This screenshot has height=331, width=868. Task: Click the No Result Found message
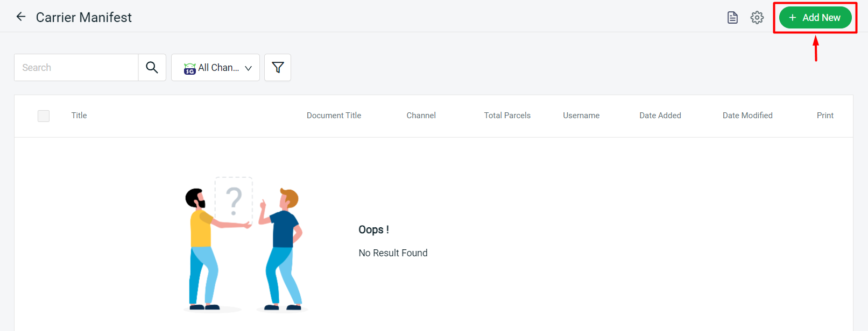pos(393,253)
